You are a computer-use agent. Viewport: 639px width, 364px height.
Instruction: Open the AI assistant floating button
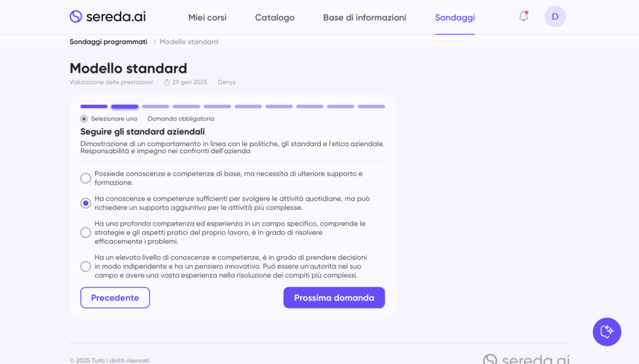click(x=607, y=332)
